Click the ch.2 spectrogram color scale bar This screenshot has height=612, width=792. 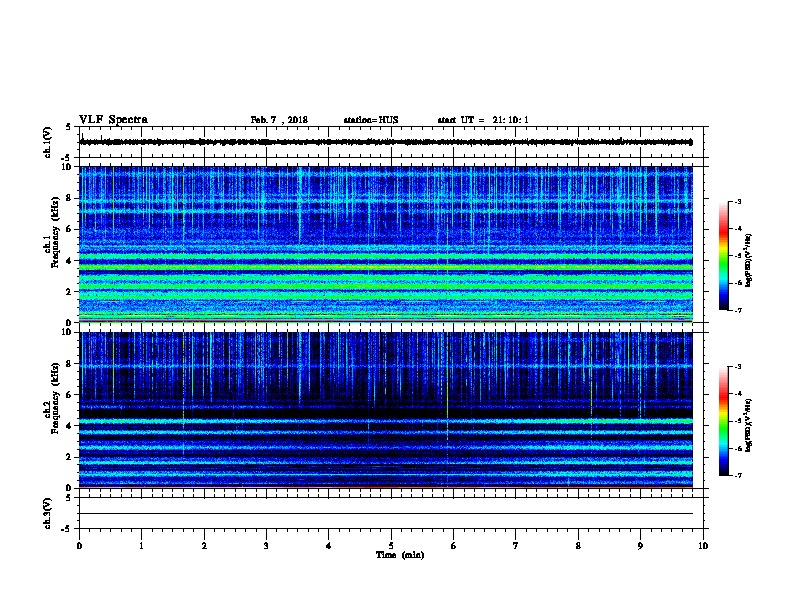click(x=724, y=421)
